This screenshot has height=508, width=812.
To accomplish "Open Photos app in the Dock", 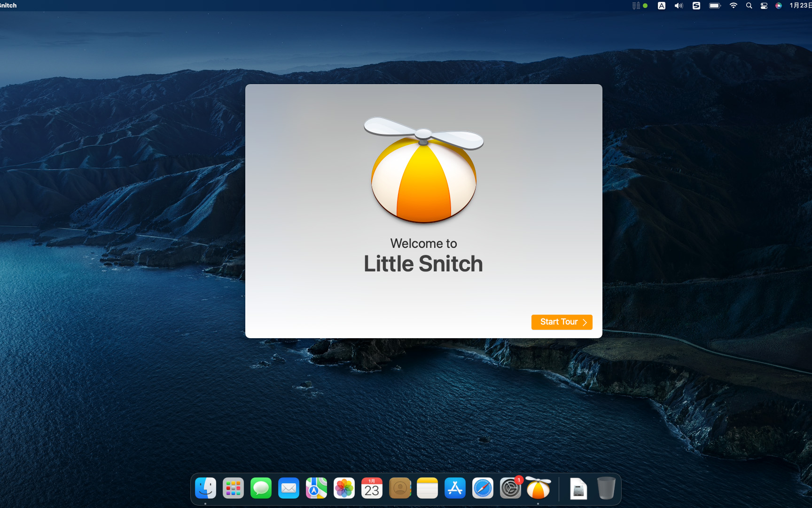I will pos(344,488).
